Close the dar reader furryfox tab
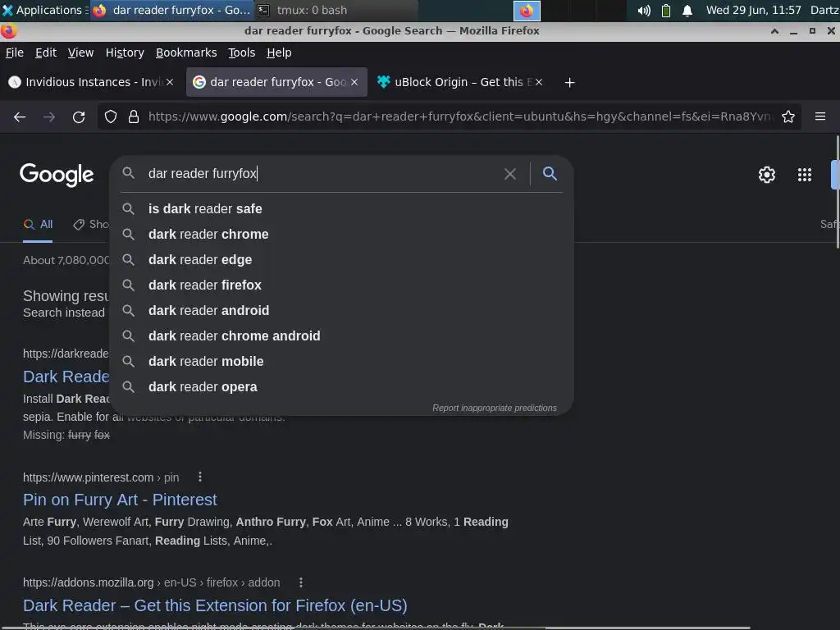840x630 pixels. 354,82
